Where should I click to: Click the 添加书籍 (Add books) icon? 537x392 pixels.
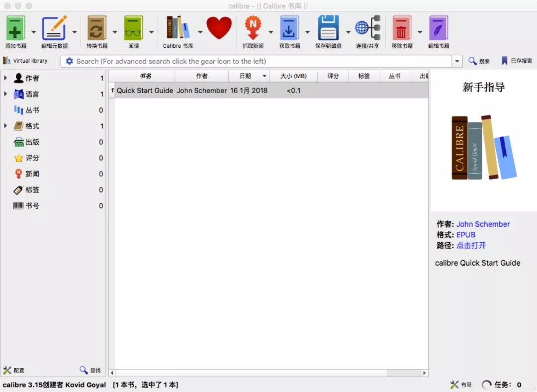(16, 28)
